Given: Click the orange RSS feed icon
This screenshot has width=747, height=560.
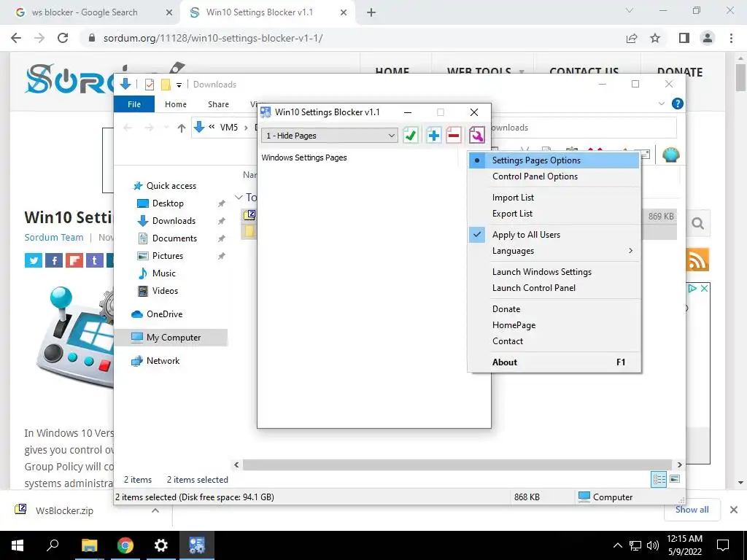Looking at the screenshot, I should [697, 260].
